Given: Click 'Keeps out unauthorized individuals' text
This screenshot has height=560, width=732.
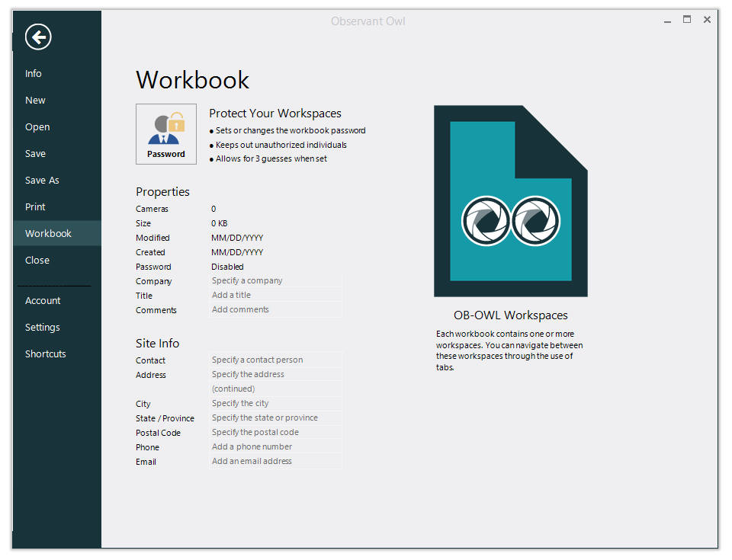Looking at the screenshot, I should click(281, 145).
